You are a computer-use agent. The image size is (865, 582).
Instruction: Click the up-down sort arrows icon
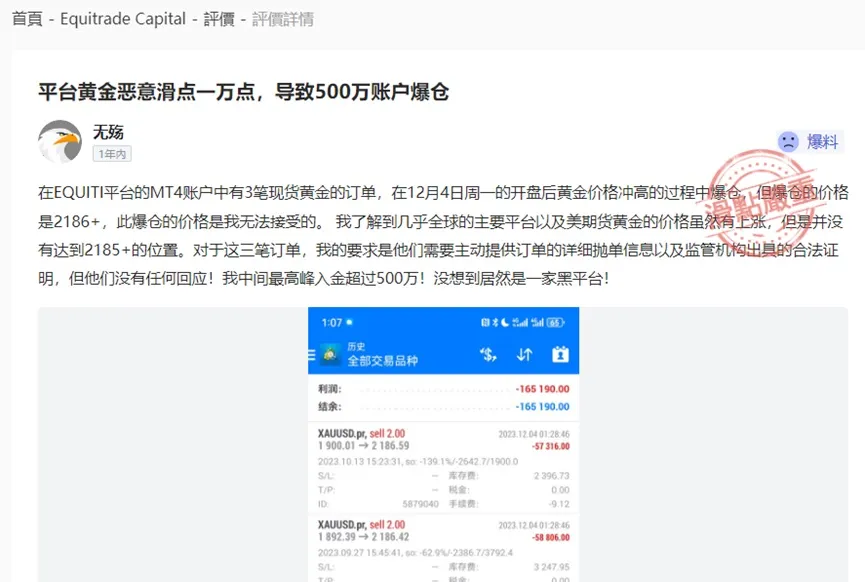point(524,354)
